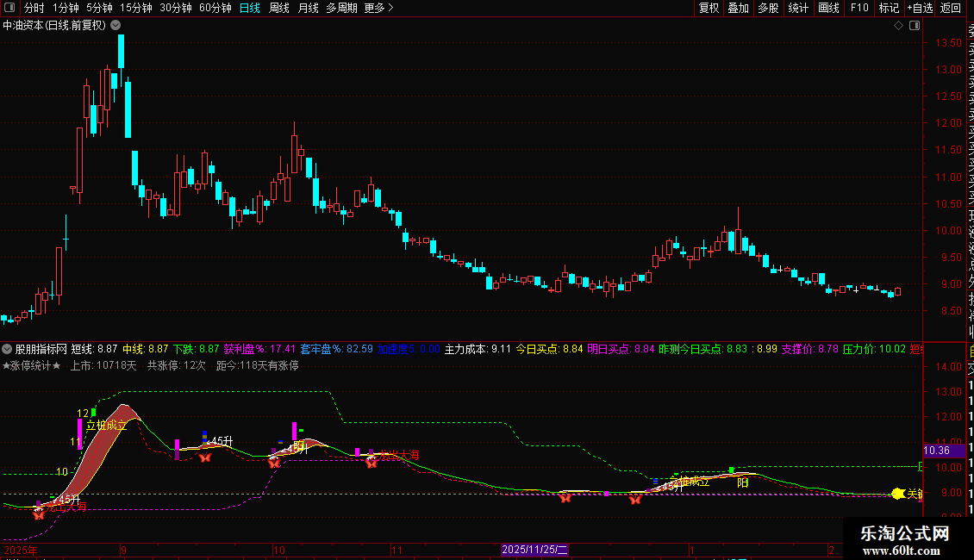
Task: Activate the 画线 drawing tools
Action: coord(828,8)
